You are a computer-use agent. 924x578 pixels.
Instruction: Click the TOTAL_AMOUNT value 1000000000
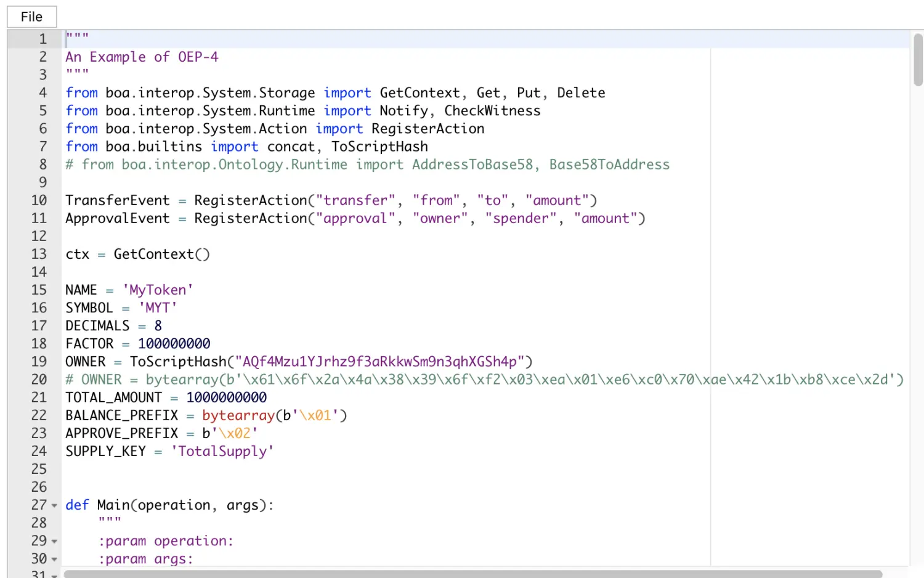pyautogui.click(x=226, y=397)
